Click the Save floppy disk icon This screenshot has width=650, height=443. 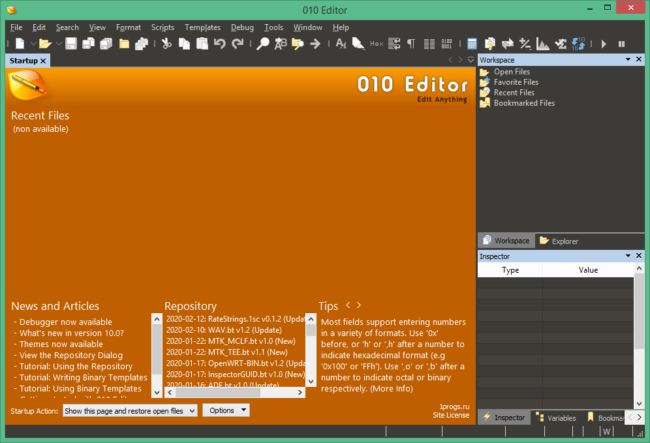pos(71,44)
